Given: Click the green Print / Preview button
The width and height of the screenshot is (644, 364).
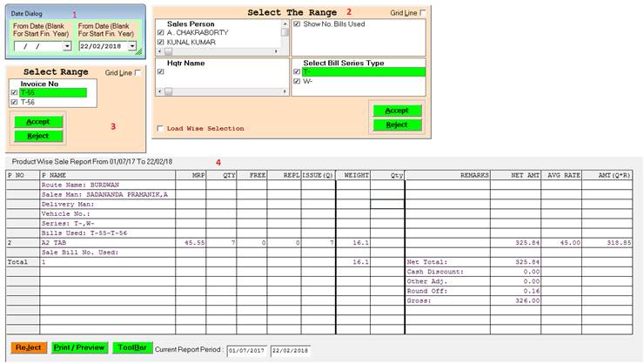Looking at the screenshot, I should (x=79, y=347).
